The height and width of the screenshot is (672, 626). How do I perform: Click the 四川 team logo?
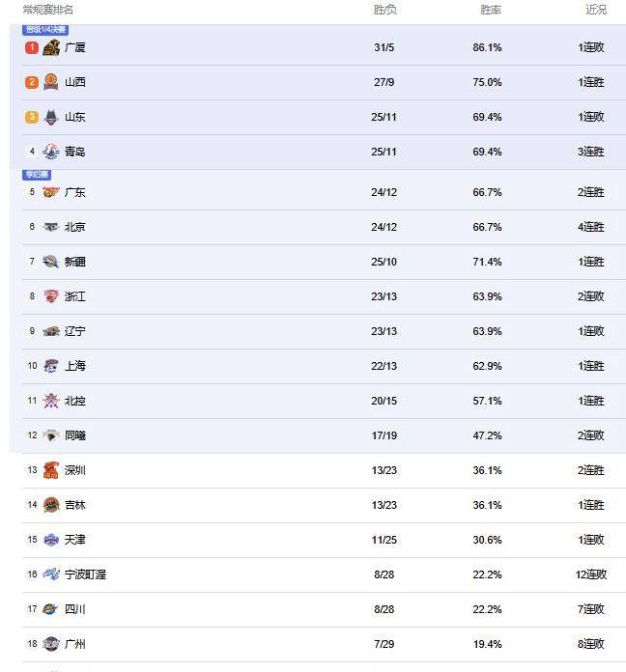[x=50, y=609]
